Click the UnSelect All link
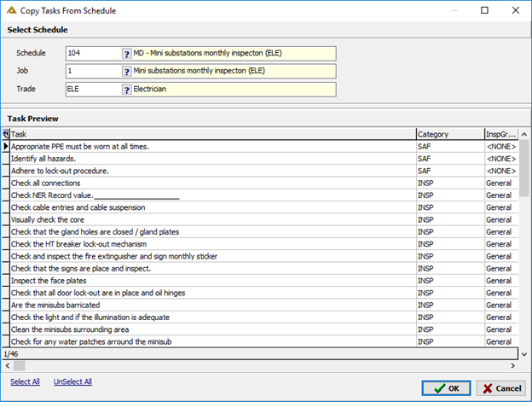Screen dimensions: 532x402 (72, 382)
